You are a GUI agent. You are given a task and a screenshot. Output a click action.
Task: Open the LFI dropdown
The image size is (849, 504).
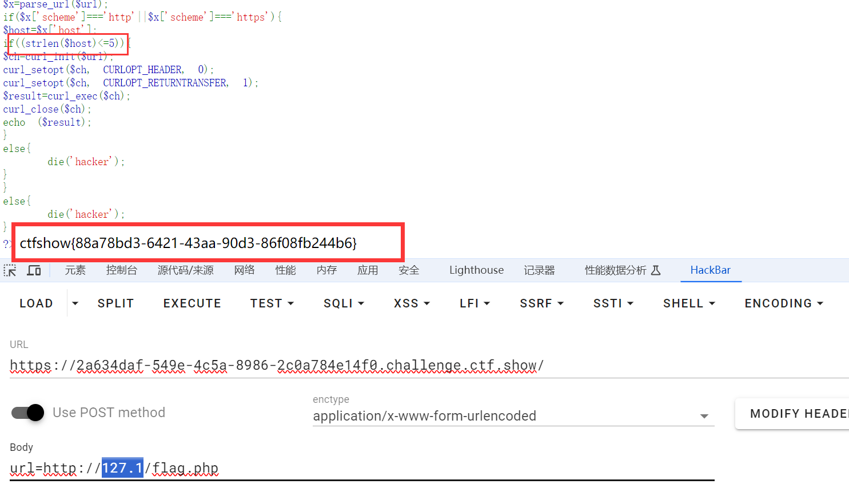(475, 303)
